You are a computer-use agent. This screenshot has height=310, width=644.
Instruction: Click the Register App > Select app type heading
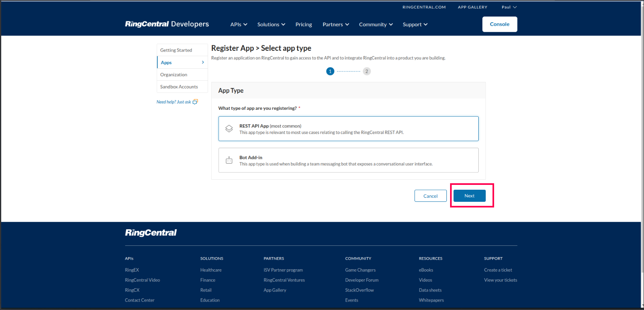[261, 48]
